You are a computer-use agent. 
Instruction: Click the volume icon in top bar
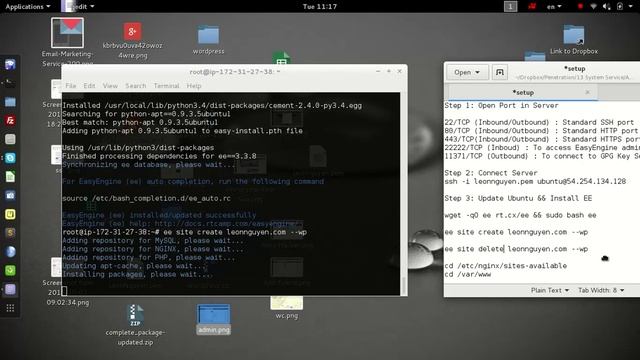click(607, 7)
